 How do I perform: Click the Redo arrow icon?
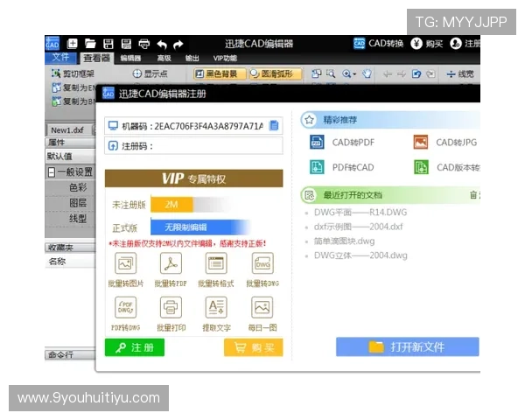(178, 45)
